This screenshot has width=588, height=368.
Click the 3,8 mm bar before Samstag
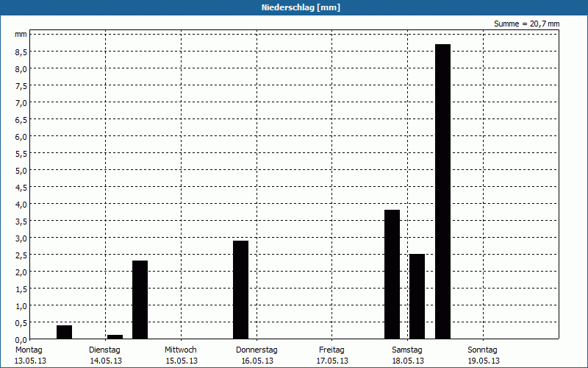392,274
